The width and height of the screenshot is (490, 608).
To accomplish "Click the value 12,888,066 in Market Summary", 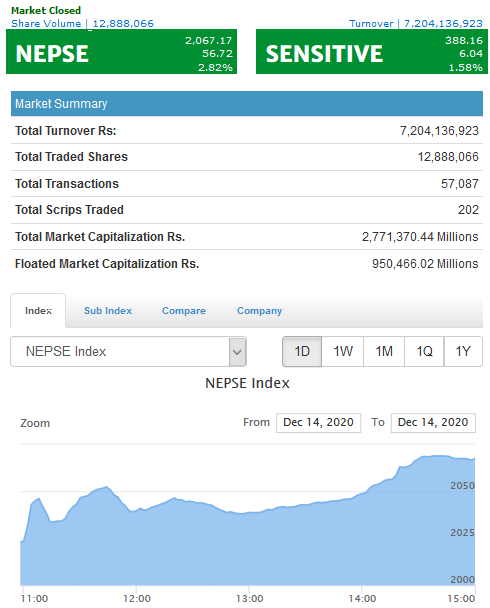I will 448,157.
